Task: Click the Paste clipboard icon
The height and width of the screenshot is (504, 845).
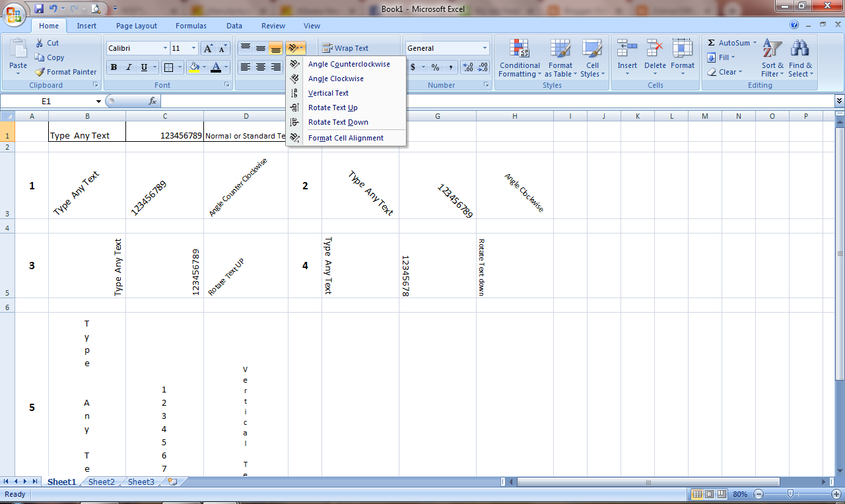Action: [x=18, y=48]
